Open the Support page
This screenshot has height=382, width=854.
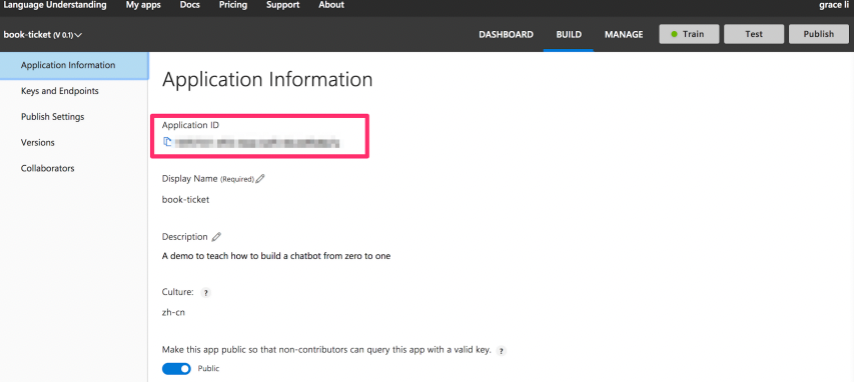coord(283,5)
